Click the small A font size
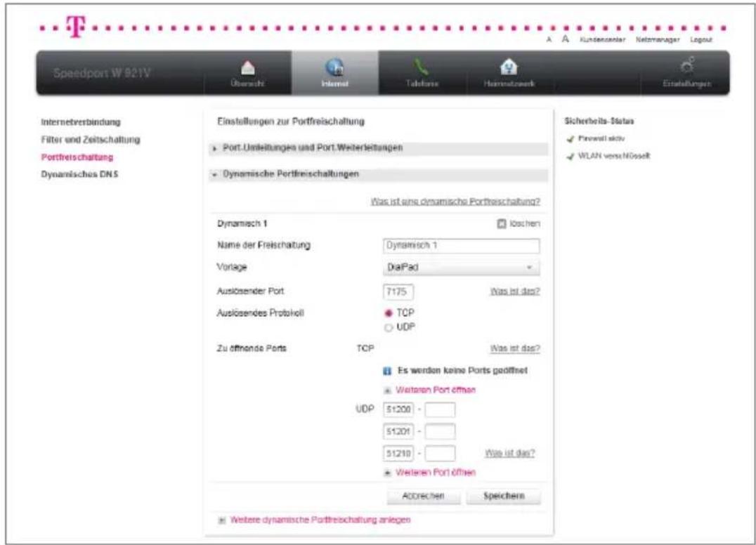This screenshot has height=545, width=756. (x=549, y=39)
